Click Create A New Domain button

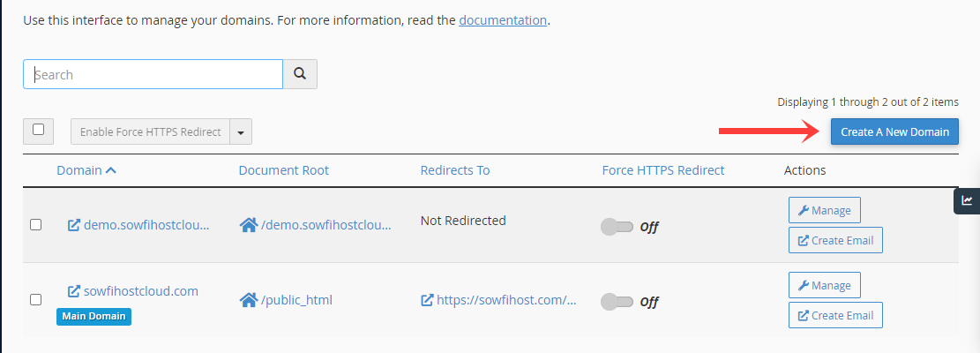click(894, 131)
